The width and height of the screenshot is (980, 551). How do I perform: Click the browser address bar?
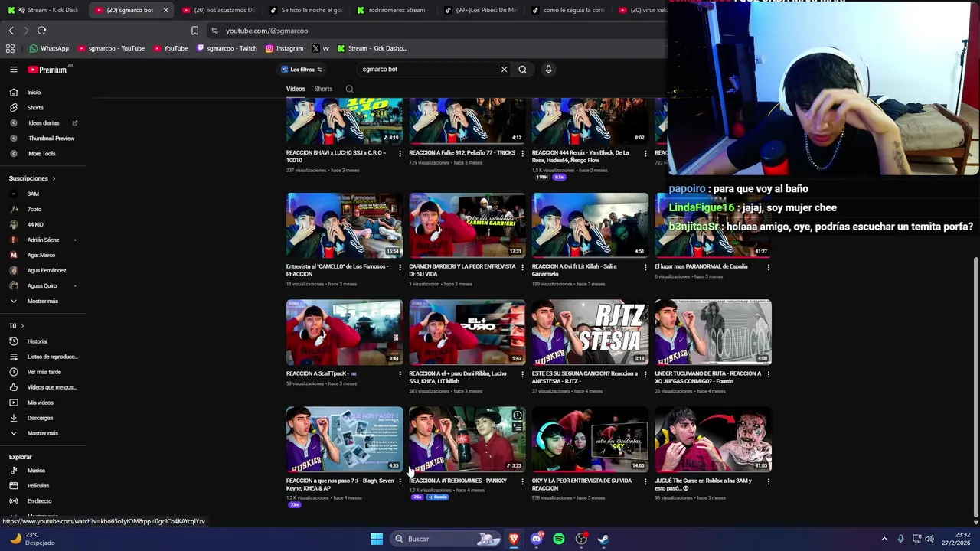tap(436, 31)
